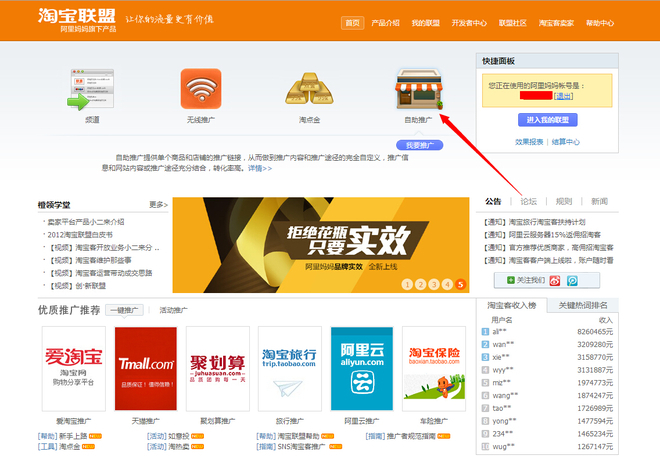Screen dimensions: 660x459
Task: Open the 爱淘宝 promotion tile
Action: tap(74, 368)
